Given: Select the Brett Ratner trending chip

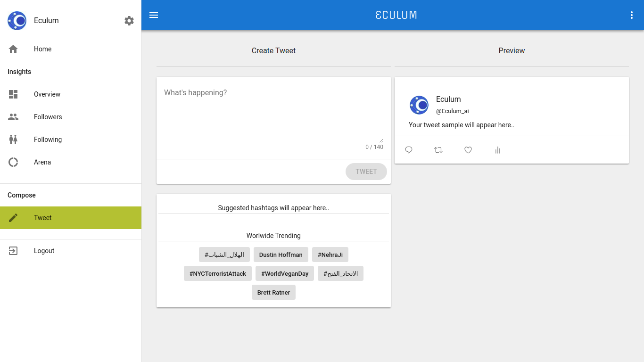Looking at the screenshot, I should point(274,292).
